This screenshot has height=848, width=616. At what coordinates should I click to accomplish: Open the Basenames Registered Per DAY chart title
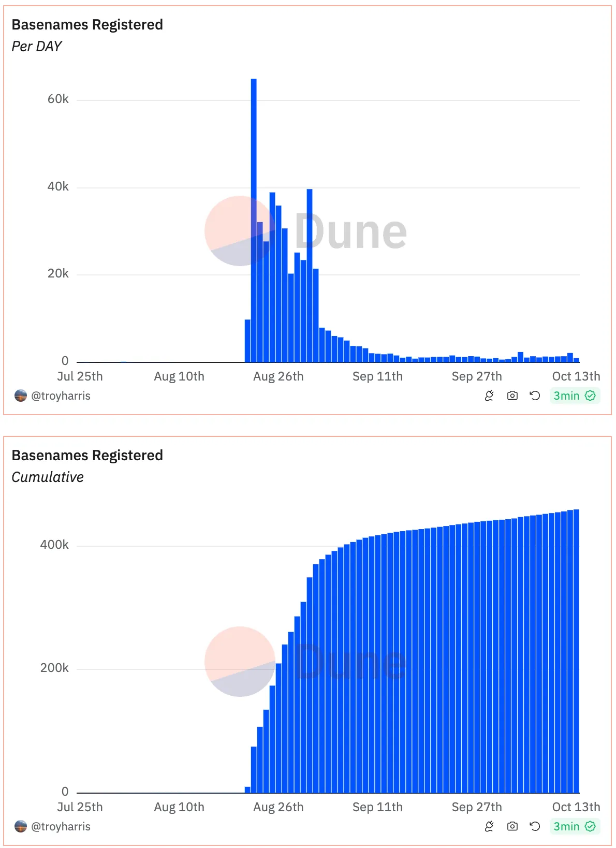click(x=87, y=25)
